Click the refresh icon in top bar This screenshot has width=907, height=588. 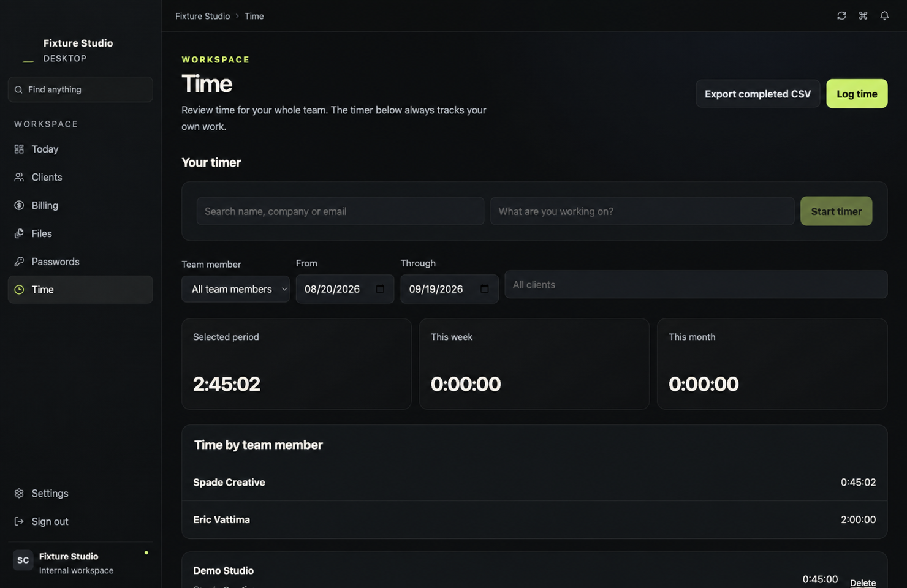click(841, 16)
